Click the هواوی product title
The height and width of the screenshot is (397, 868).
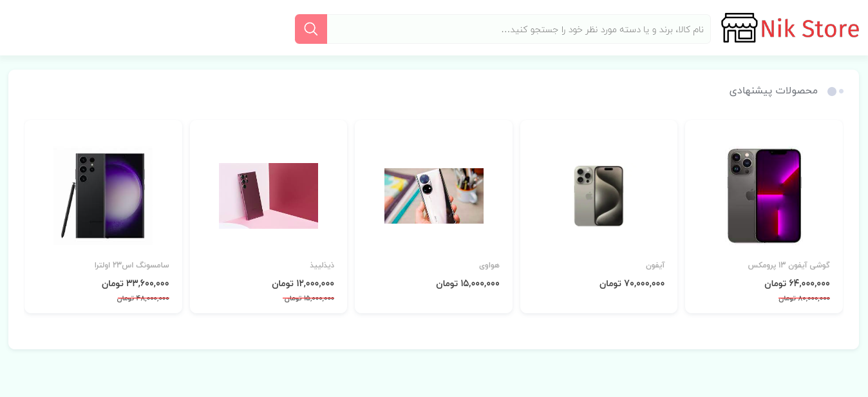(x=489, y=265)
